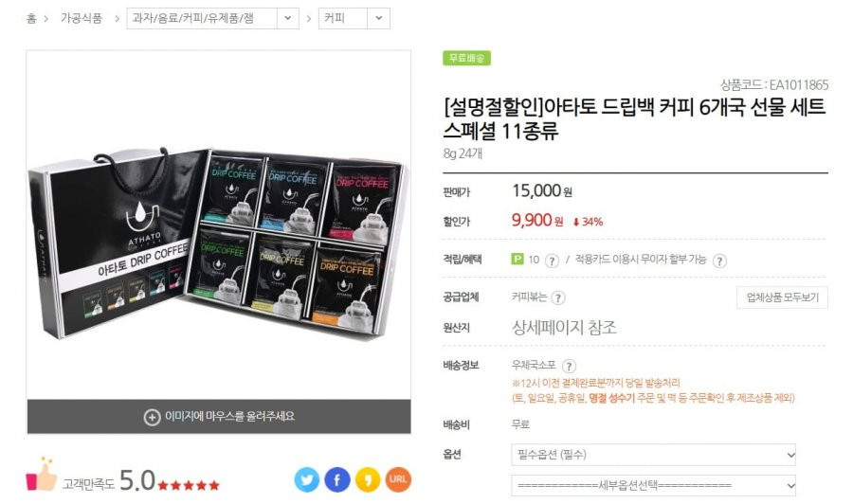Go to 홈 breadcrumb
The image size is (853, 504).
coord(31,19)
